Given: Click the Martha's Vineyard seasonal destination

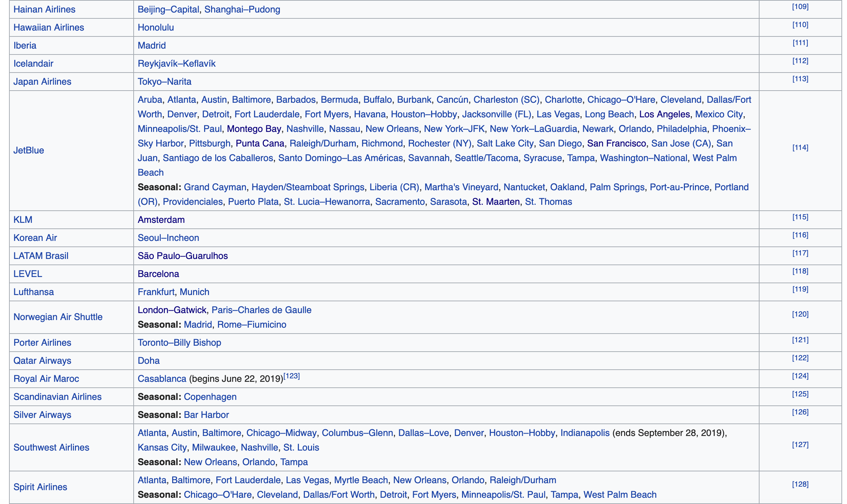Looking at the screenshot, I should tap(461, 187).
